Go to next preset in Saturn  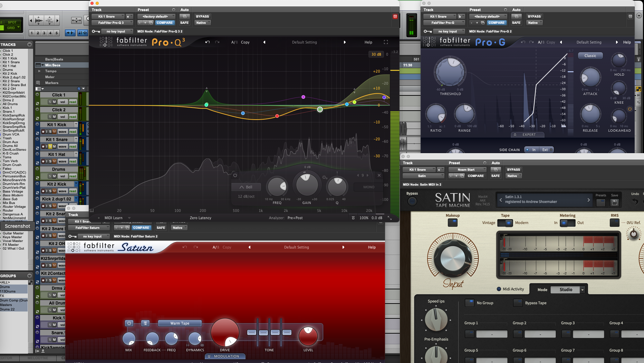(x=343, y=247)
